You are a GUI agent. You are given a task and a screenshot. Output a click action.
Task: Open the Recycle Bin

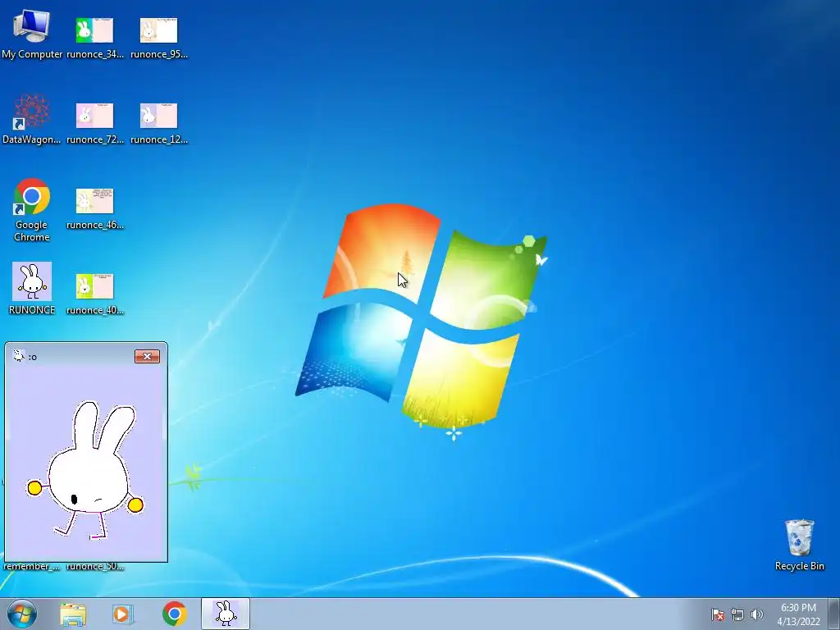tap(799, 545)
